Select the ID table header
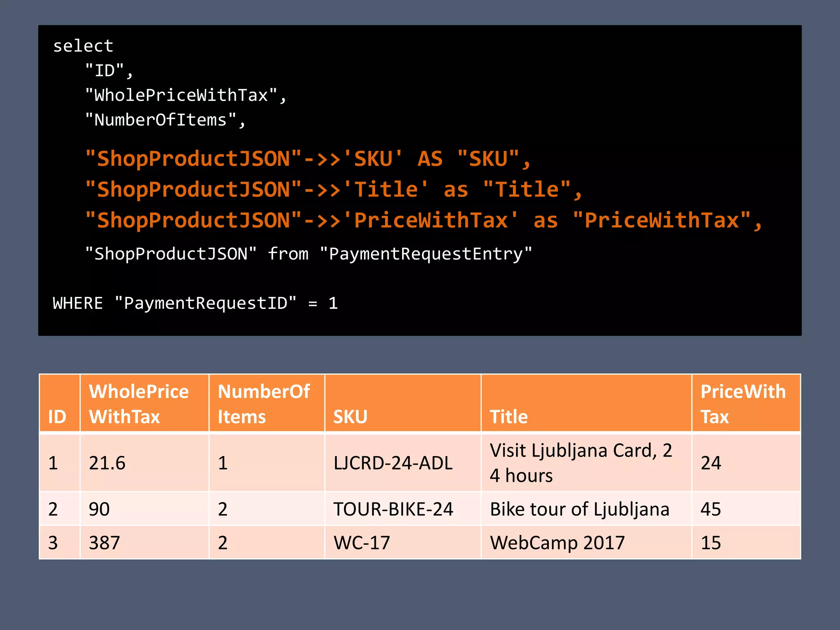The height and width of the screenshot is (630, 840). tap(57, 417)
